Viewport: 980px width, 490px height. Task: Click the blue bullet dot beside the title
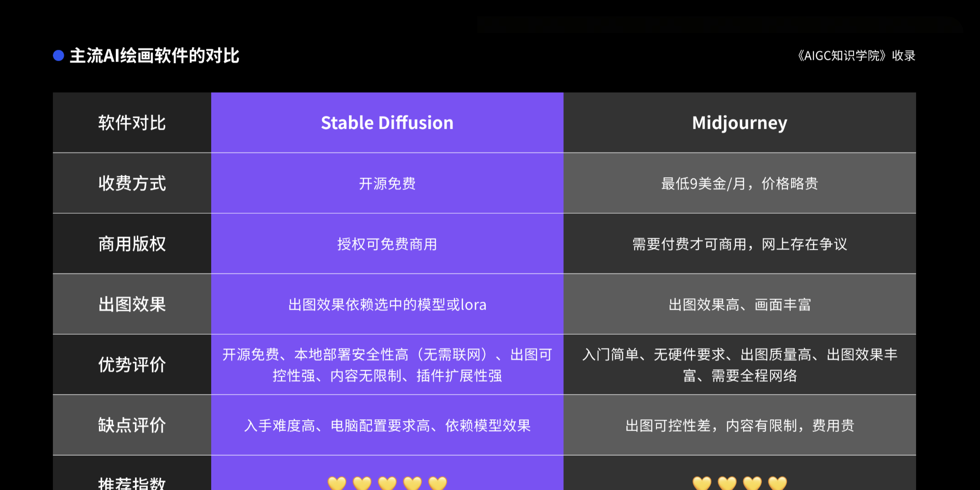pos(58,56)
